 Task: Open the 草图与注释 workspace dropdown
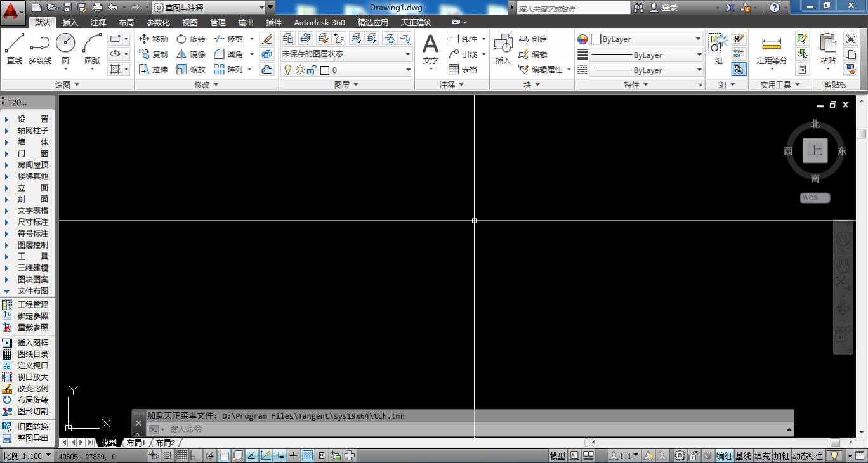tap(209, 8)
